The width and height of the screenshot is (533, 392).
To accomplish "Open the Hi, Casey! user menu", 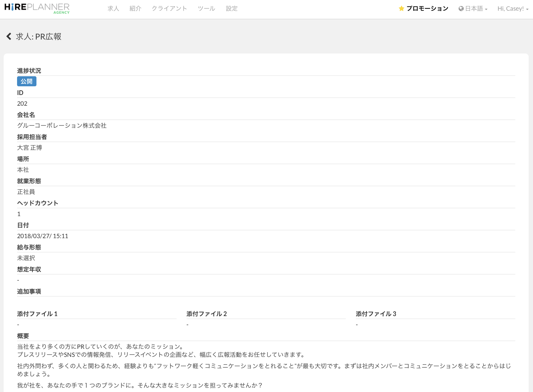I will (x=513, y=9).
